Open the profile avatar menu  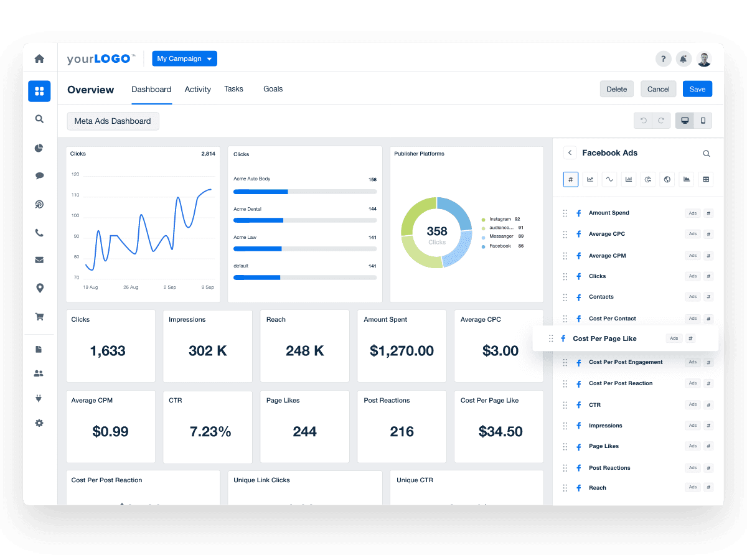coord(704,58)
